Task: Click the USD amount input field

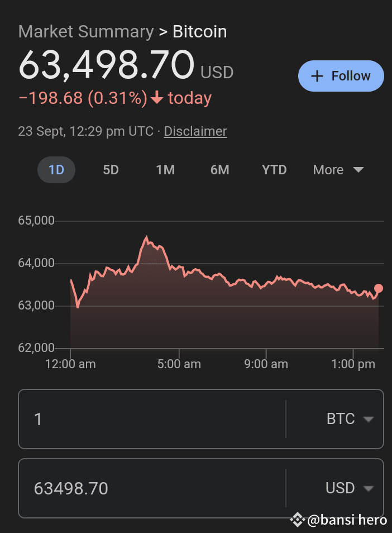Action: [x=151, y=488]
